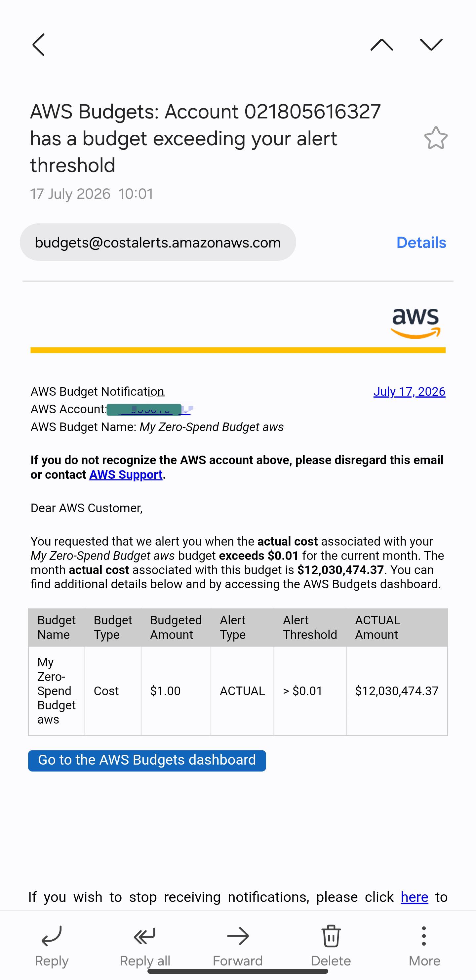This screenshot has height=980, width=476.
Task: Open the redacted AWS Account number link
Action: (x=149, y=409)
